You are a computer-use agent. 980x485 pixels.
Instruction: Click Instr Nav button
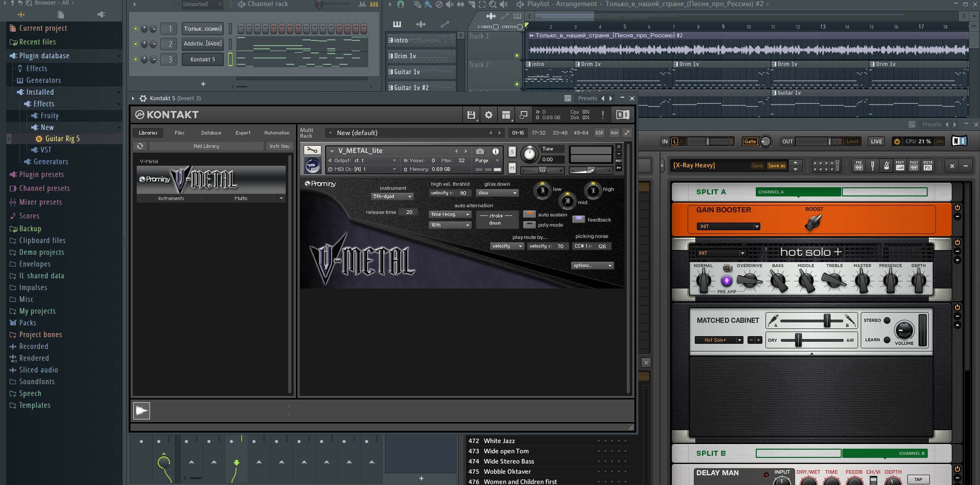280,146
